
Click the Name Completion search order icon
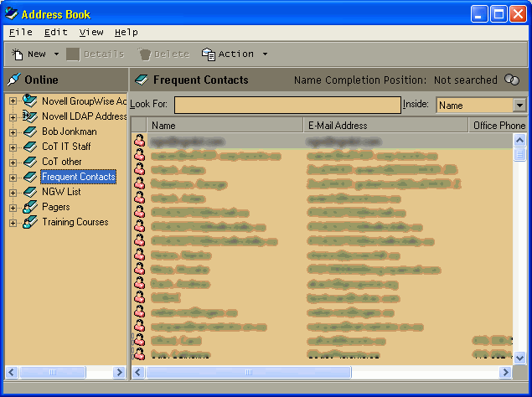[x=512, y=80]
